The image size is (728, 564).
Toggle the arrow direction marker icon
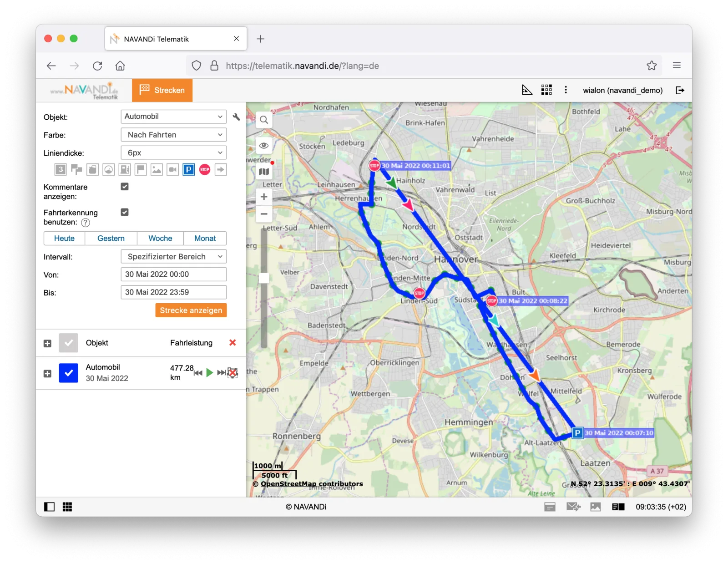point(221,170)
